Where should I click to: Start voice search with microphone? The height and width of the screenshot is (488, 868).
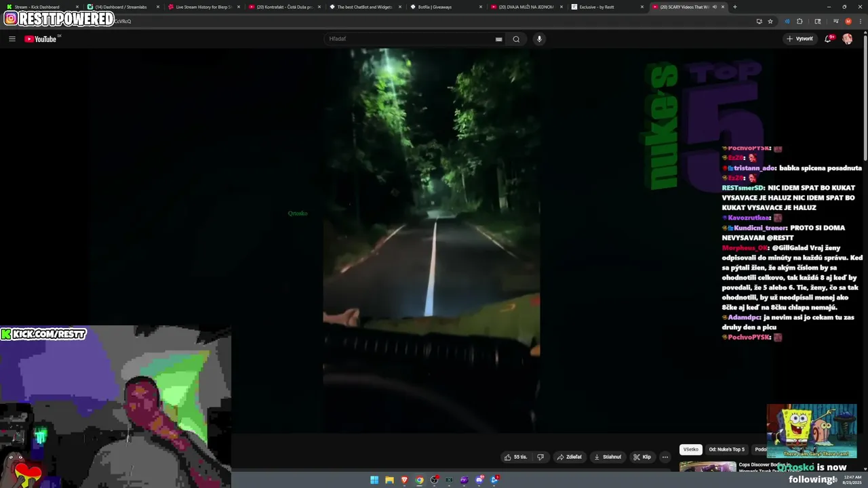click(539, 39)
